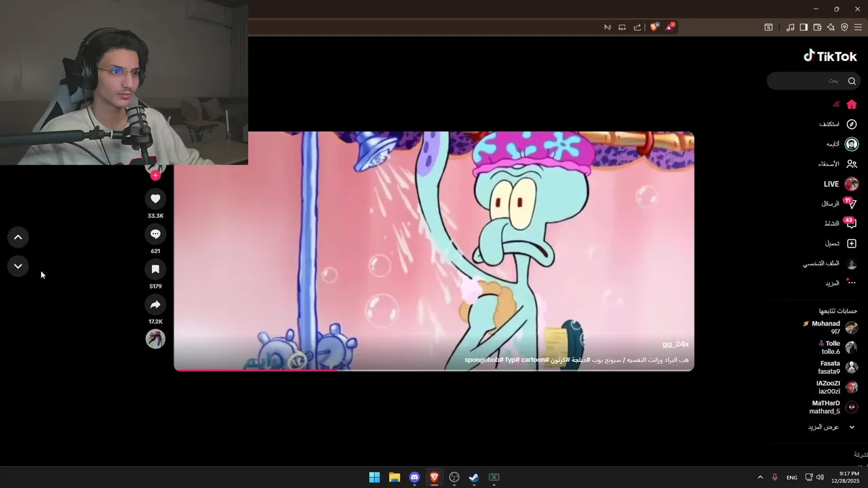Follow the creator with the plus badge
The height and width of the screenshot is (488, 868).
[155, 176]
